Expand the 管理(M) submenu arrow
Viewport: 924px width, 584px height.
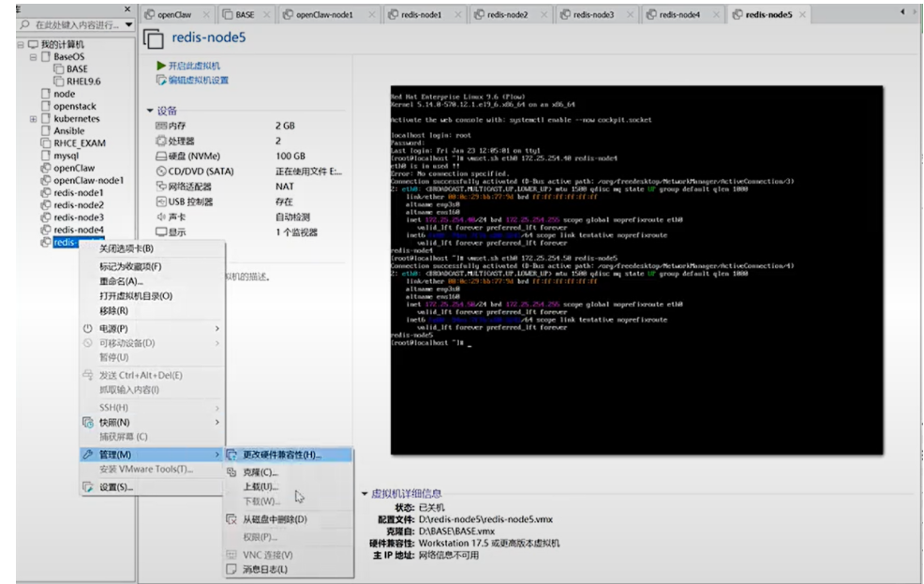(x=216, y=455)
